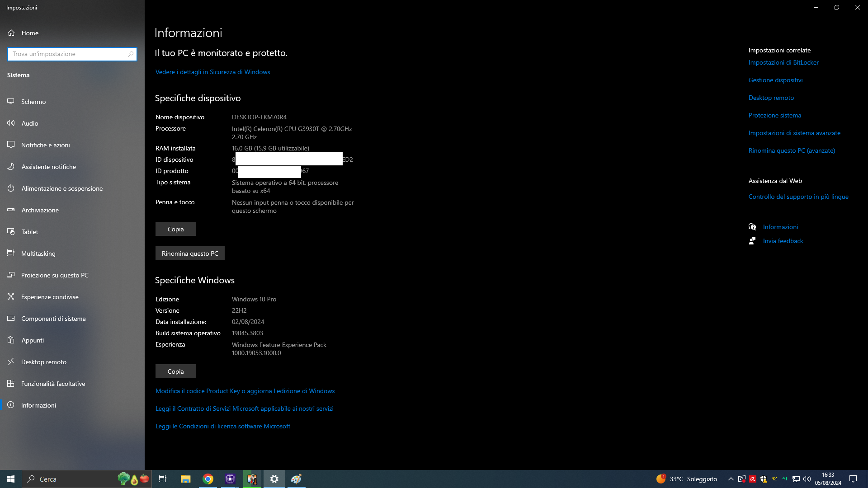Open Task View from taskbar
Viewport: 868px width, 488px height.
click(163, 479)
